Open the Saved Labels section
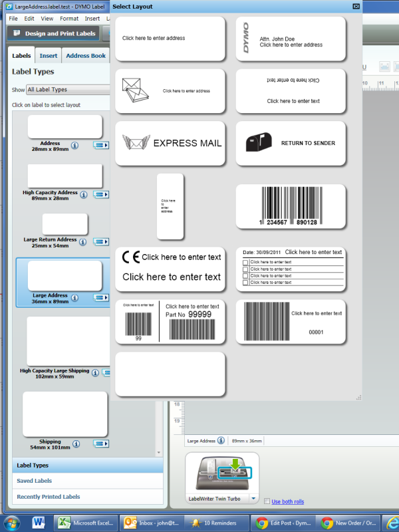The image size is (399, 532). point(88,481)
